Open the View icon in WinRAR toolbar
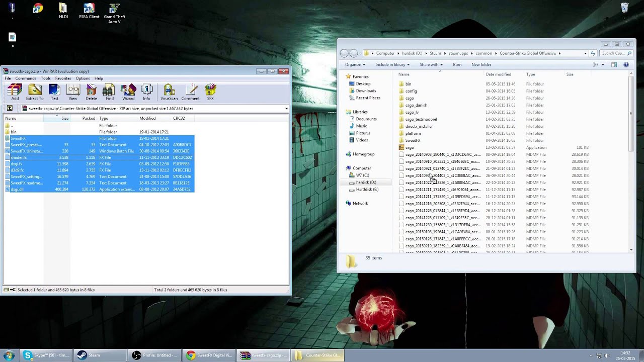644x362 pixels. click(73, 92)
